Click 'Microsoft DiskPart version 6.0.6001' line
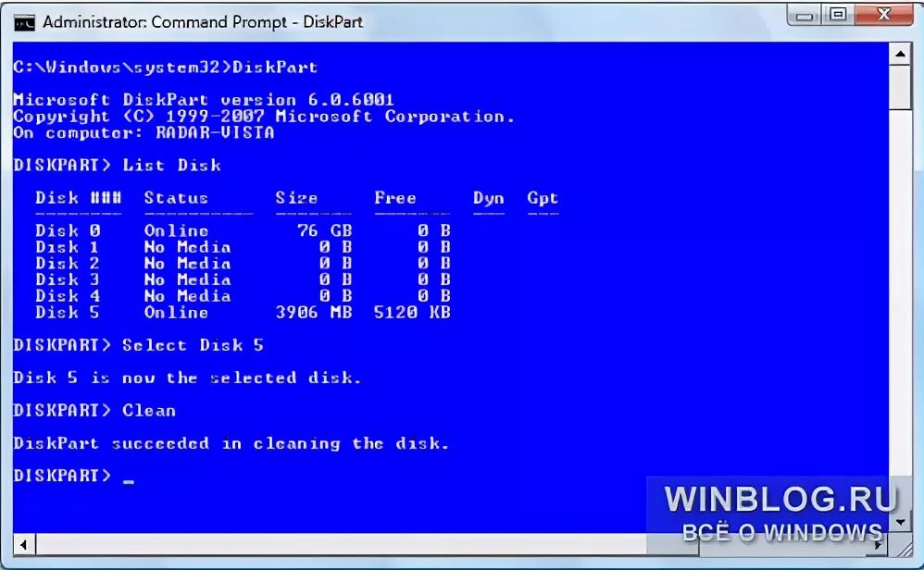Viewport: 924px width, 570px height. [x=204, y=100]
